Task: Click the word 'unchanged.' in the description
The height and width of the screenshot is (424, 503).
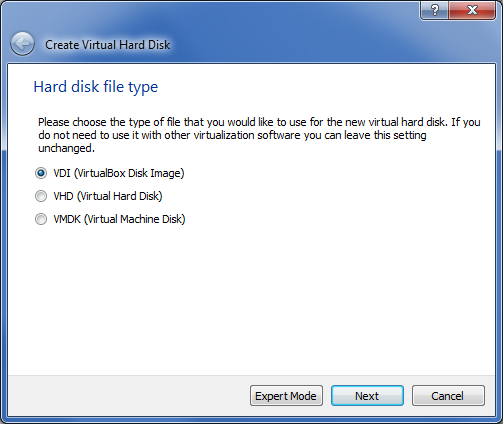Action: tap(66, 148)
